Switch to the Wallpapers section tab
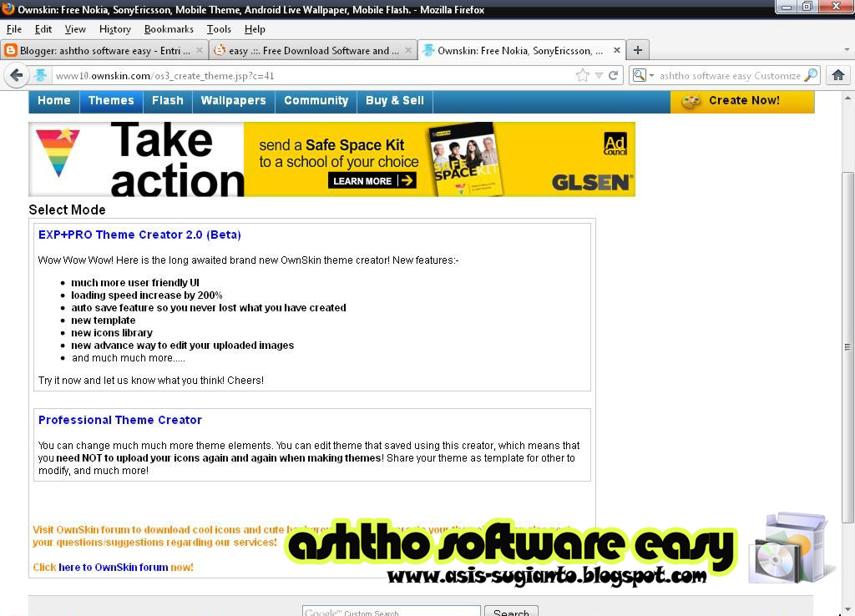Screen dimensions: 855x616 pyautogui.click(x=233, y=100)
